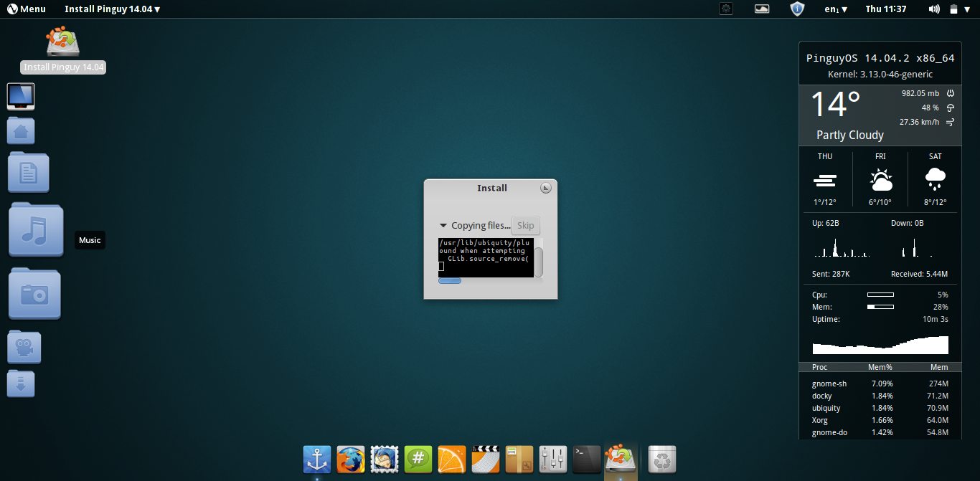Click the 'PinguyOS 14.04.2 x86_64' heading
This screenshot has width=980, height=481.
click(x=880, y=58)
